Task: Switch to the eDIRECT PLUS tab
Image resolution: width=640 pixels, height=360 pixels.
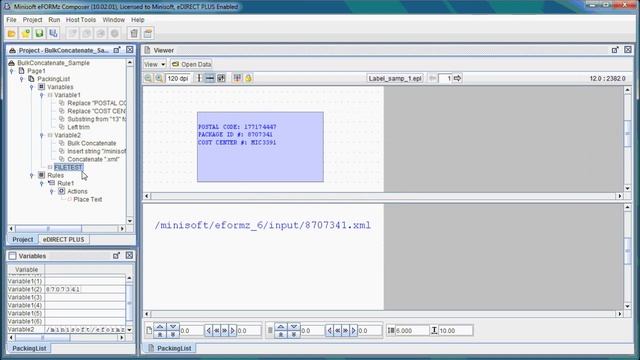Action: 63,240
